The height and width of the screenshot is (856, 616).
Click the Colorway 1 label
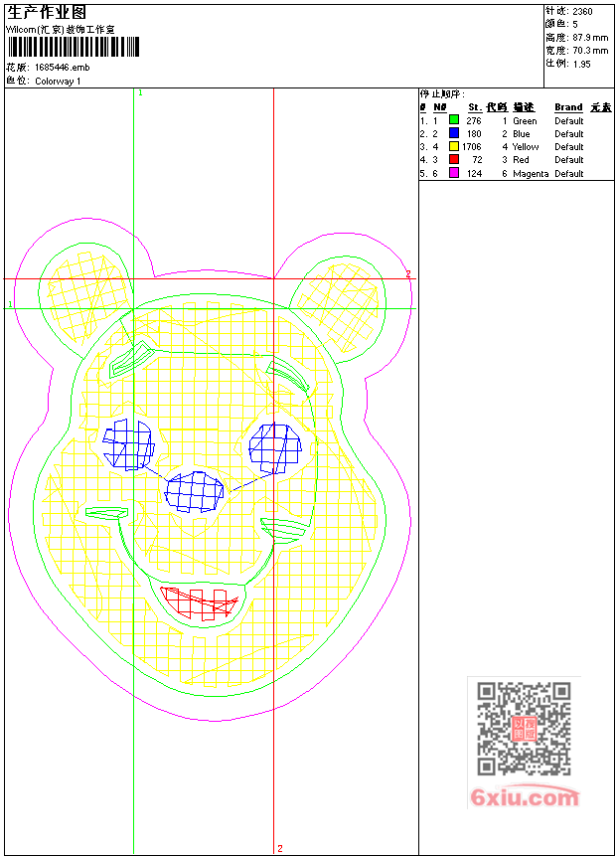click(58, 82)
